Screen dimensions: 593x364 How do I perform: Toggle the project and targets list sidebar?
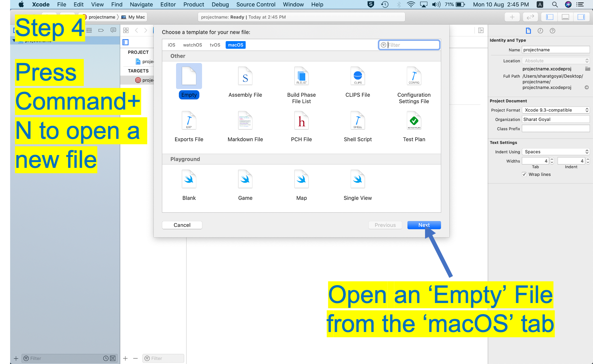(125, 42)
